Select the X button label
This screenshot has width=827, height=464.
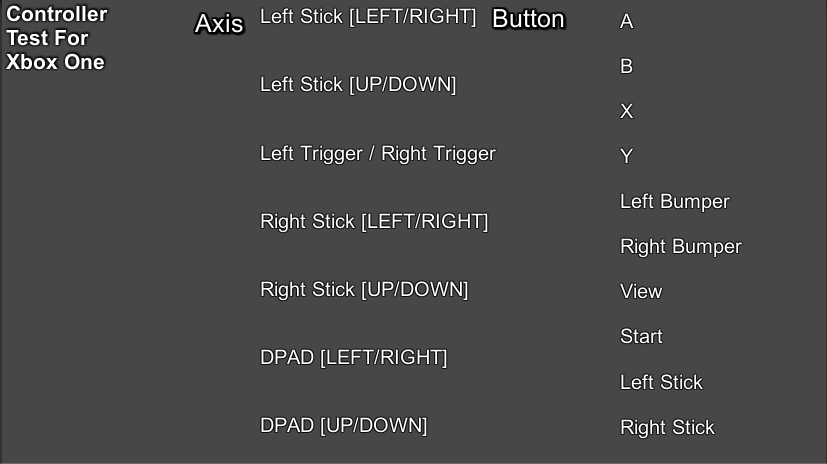coord(626,111)
